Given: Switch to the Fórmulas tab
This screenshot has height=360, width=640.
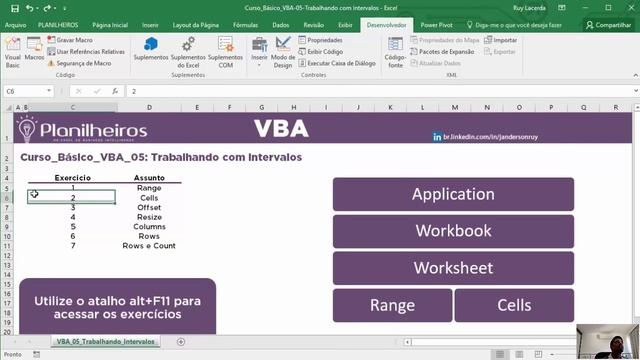Looking at the screenshot, I should (x=245, y=25).
